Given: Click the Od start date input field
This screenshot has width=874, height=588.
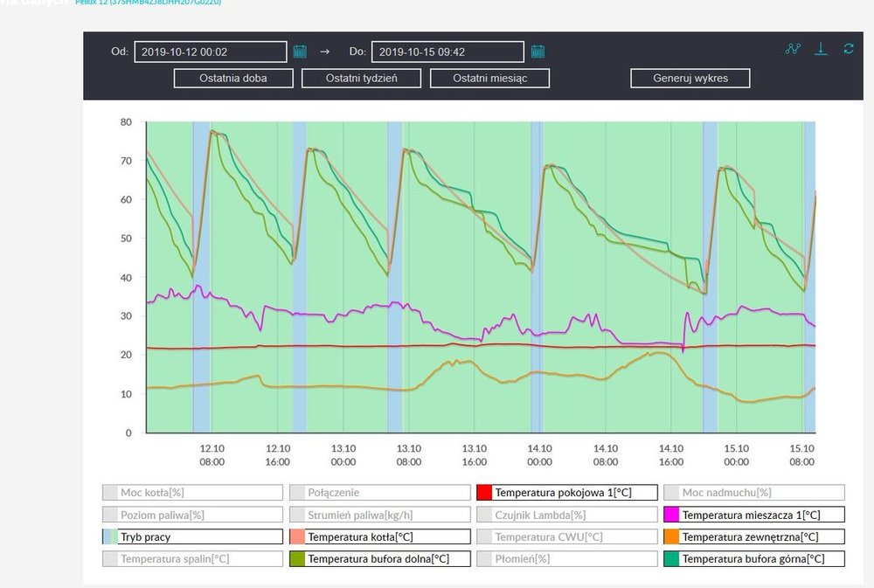Looking at the screenshot, I should click(x=210, y=52).
